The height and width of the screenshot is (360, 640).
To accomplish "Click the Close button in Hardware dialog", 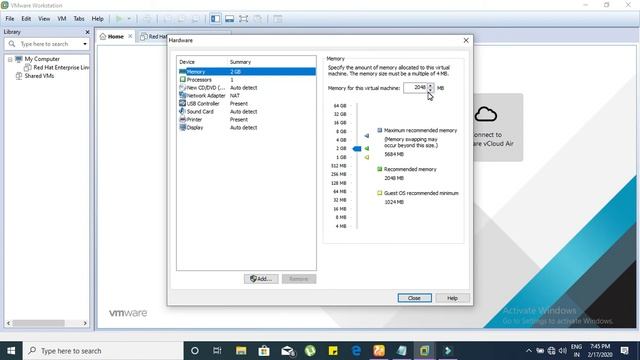I will click(414, 298).
